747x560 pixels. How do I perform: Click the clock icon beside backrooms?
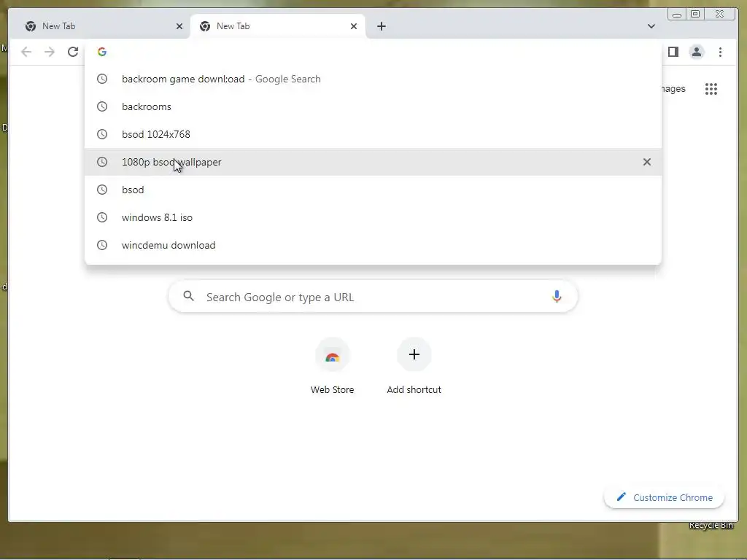coord(102,106)
